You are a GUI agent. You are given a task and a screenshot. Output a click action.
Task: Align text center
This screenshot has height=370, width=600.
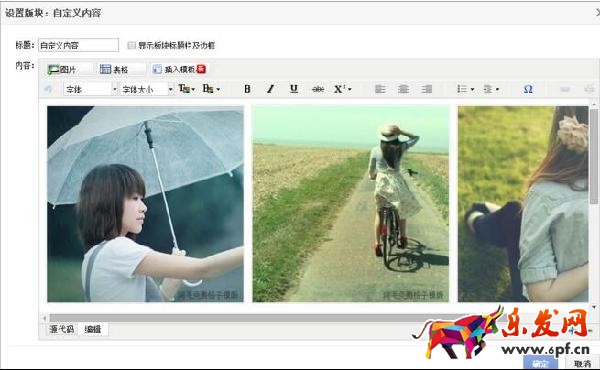[x=403, y=89]
